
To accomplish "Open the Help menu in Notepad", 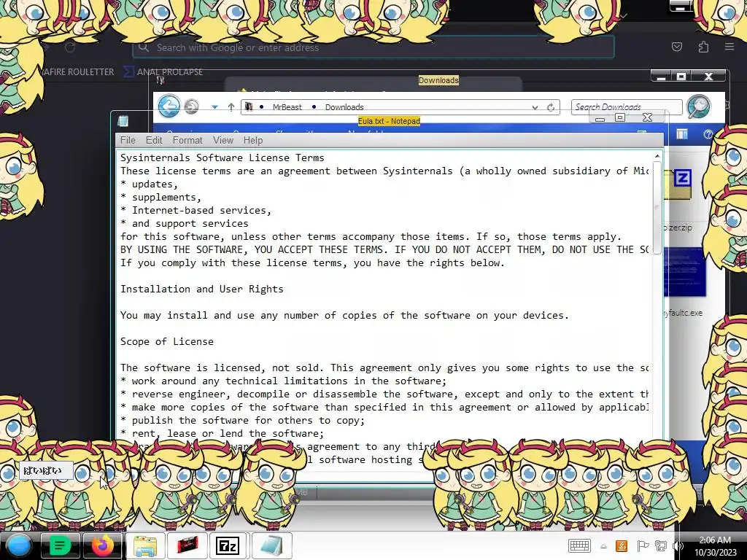I will coord(253,140).
